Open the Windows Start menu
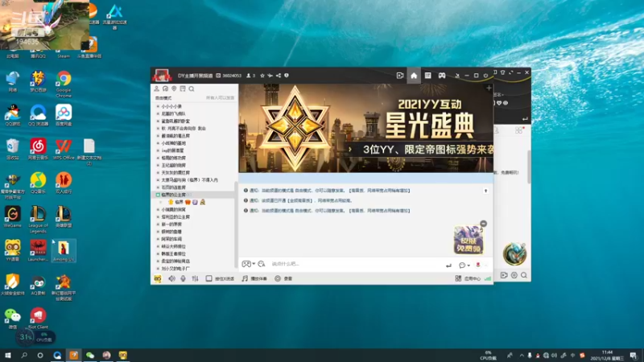Screen dimensions: 644x362 coord(8,356)
